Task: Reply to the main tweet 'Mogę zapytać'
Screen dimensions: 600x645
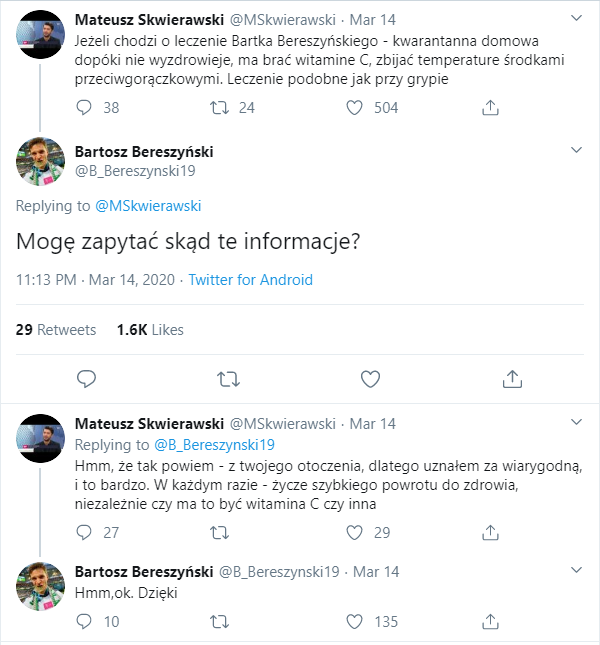Action: pyautogui.click(x=86, y=378)
